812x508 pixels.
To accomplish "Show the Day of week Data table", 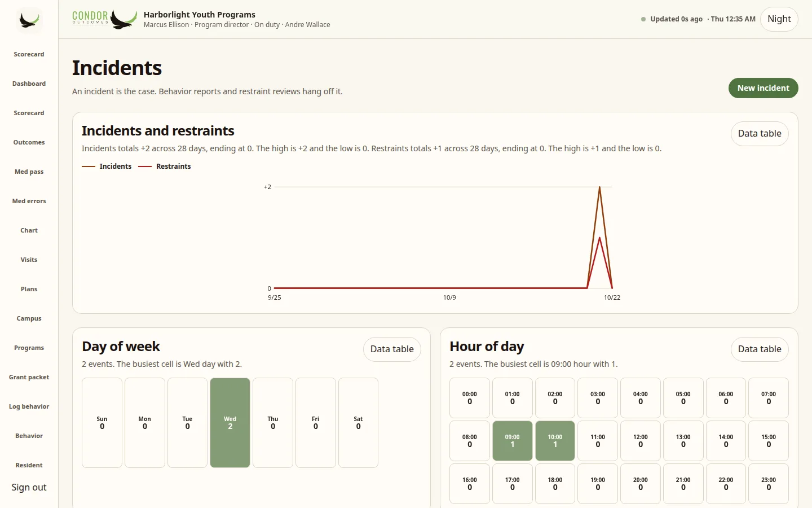I will [x=392, y=349].
